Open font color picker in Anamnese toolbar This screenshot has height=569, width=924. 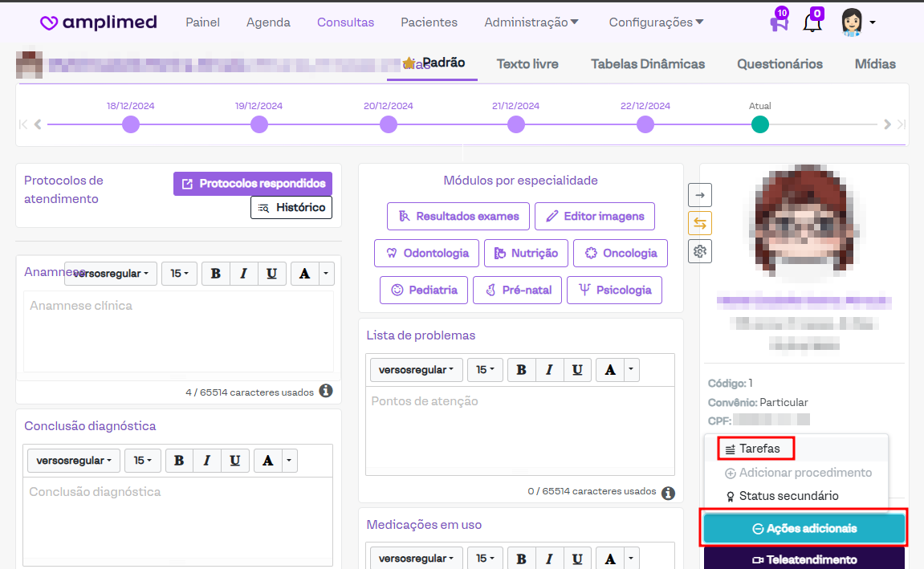(x=304, y=274)
